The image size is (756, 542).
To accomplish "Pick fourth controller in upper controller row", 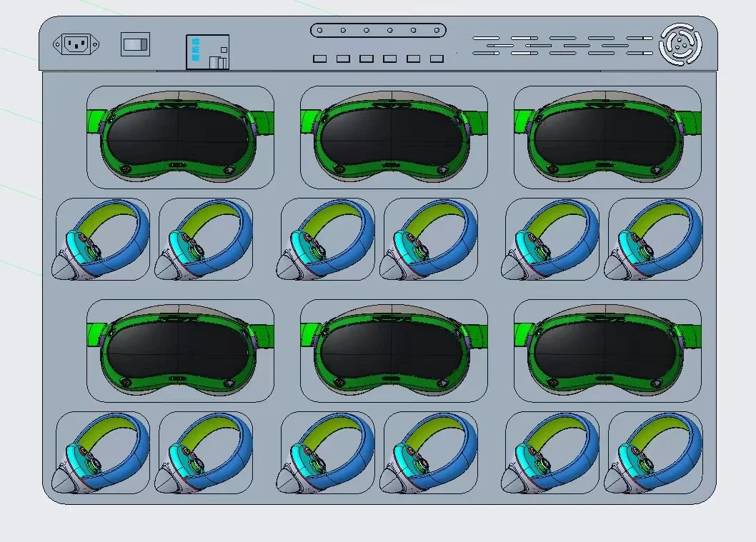I will tap(429, 239).
